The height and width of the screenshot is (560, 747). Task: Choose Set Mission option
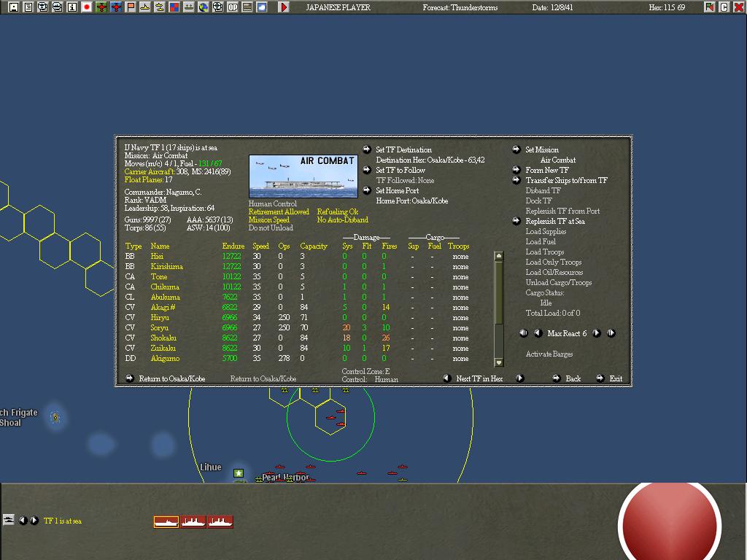coord(542,149)
